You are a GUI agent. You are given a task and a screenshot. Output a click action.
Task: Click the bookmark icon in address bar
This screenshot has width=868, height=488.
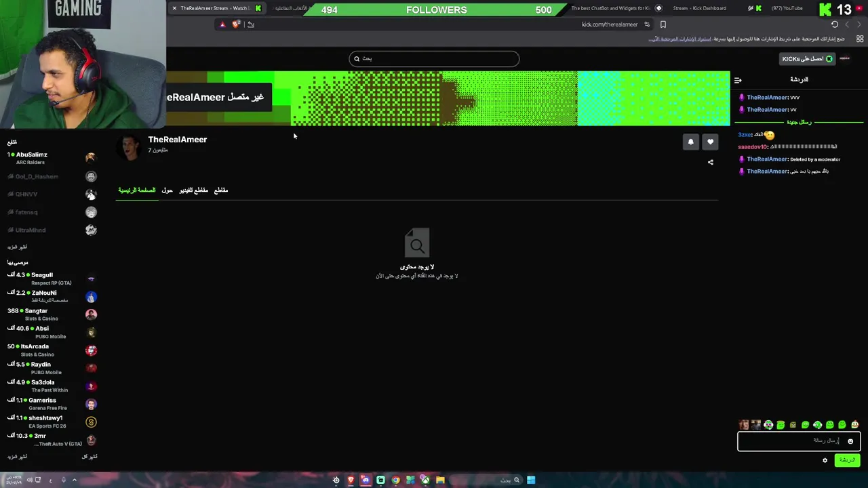663,24
